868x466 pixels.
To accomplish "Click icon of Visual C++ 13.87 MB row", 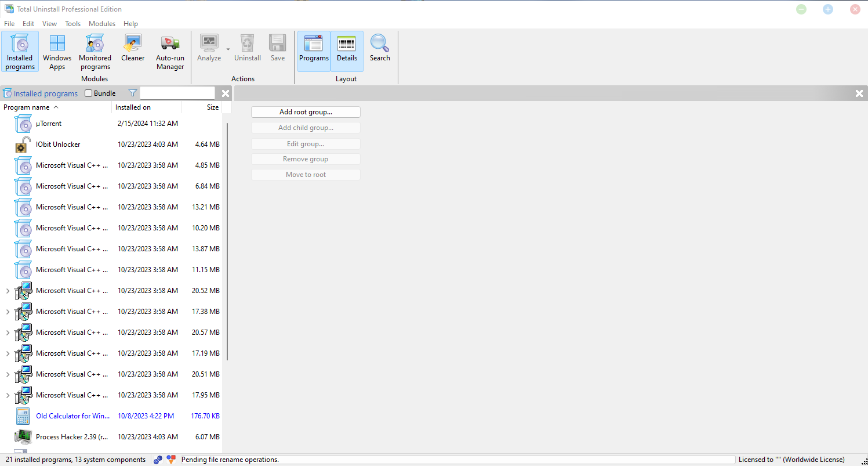I will [23, 249].
